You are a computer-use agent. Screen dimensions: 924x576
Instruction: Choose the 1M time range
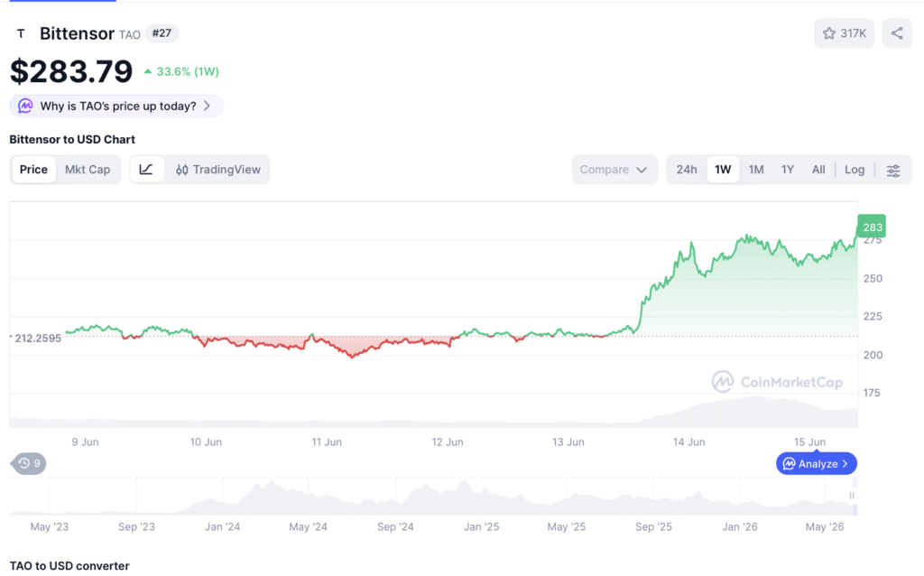(x=756, y=170)
